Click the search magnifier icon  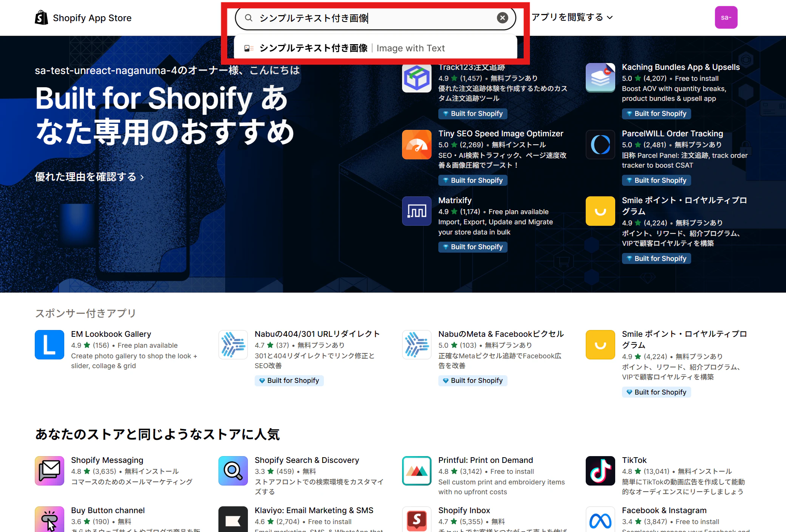pyautogui.click(x=248, y=18)
